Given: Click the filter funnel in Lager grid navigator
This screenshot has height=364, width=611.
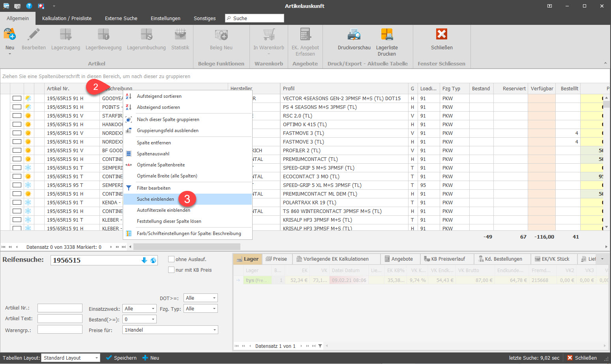Looking at the screenshot, I should [x=320, y=346].
